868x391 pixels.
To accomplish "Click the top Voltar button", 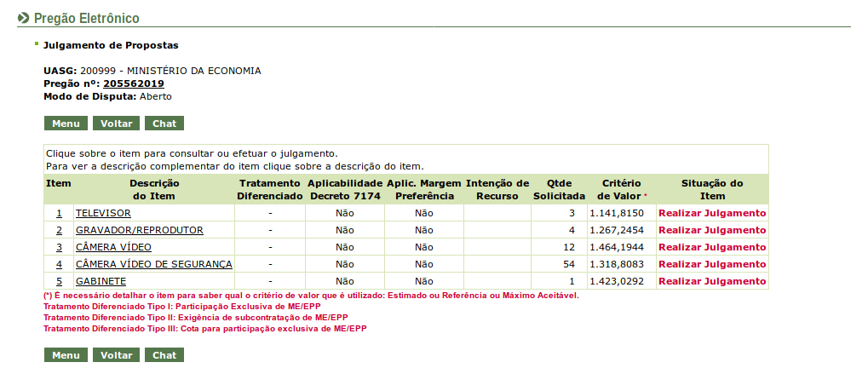I will click(x=116, y=124).
